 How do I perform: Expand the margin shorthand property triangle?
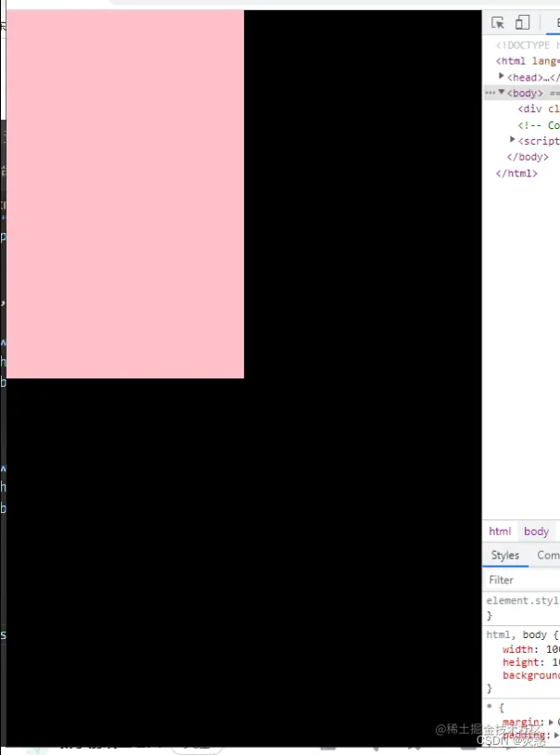click(x=551, y=722)
